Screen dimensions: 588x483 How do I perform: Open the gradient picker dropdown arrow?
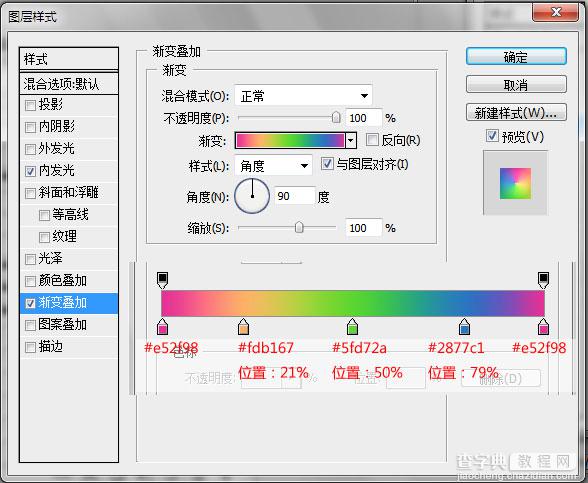click(x=351, y=141)
